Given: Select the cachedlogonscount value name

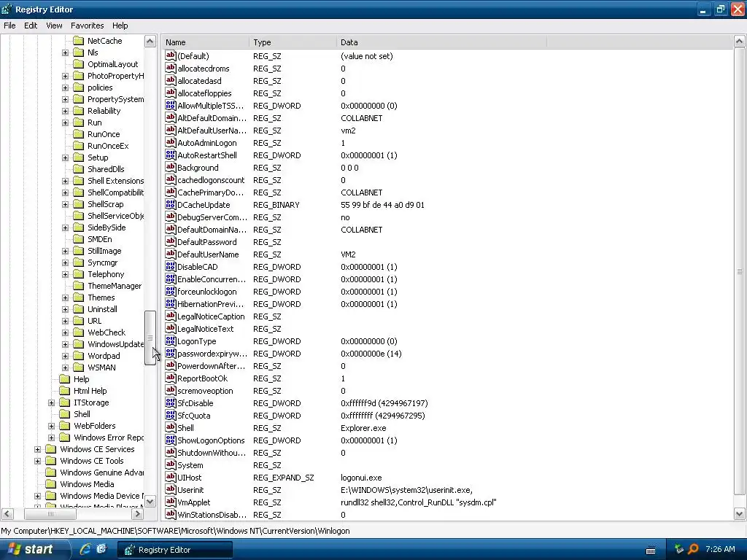Looking at the screenshot, I should pyautogui.click(x=211, y=181).
